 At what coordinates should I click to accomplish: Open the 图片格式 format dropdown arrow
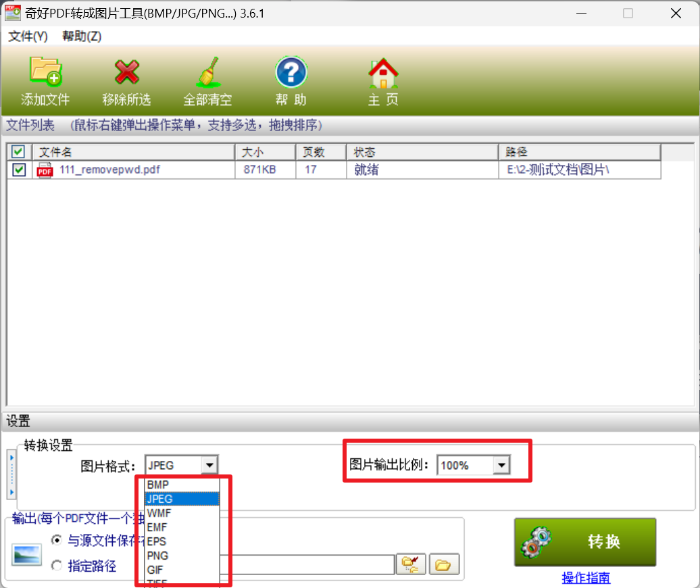coord(209,465)
